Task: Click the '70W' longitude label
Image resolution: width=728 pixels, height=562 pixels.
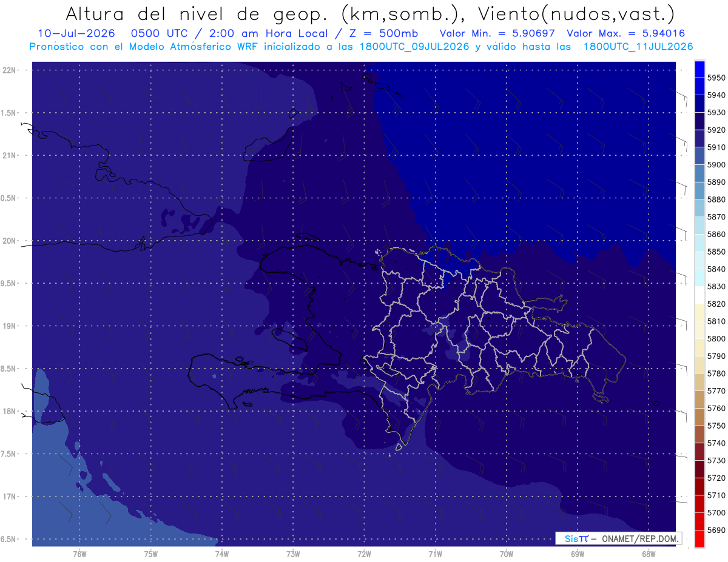Action: pos(507,554)
